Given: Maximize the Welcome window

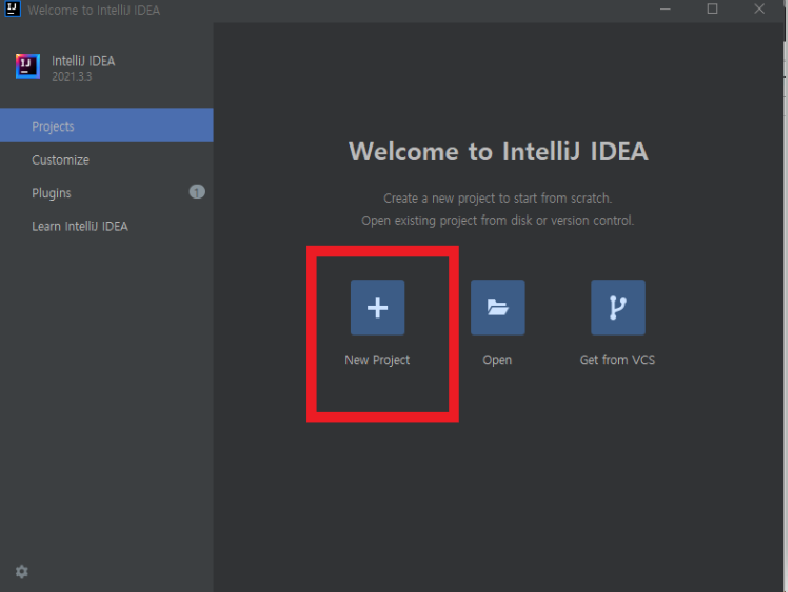Looking at the screenshot, I should [x=712, y=9].
